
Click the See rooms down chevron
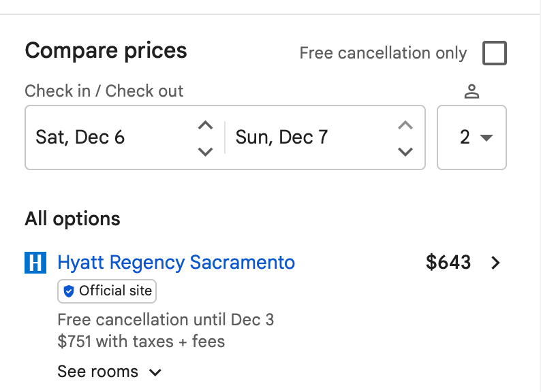pyautogui.click(x=155, y=372)
